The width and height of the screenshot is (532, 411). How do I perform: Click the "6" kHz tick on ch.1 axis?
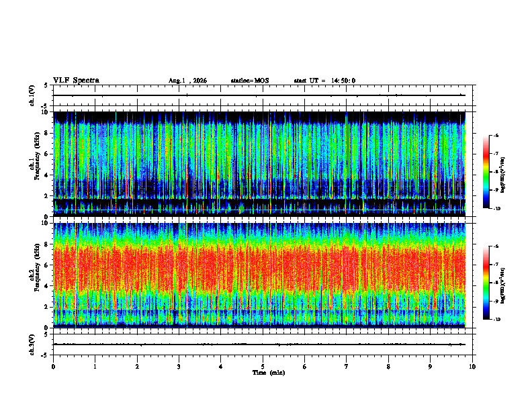[x=47, y=154]
